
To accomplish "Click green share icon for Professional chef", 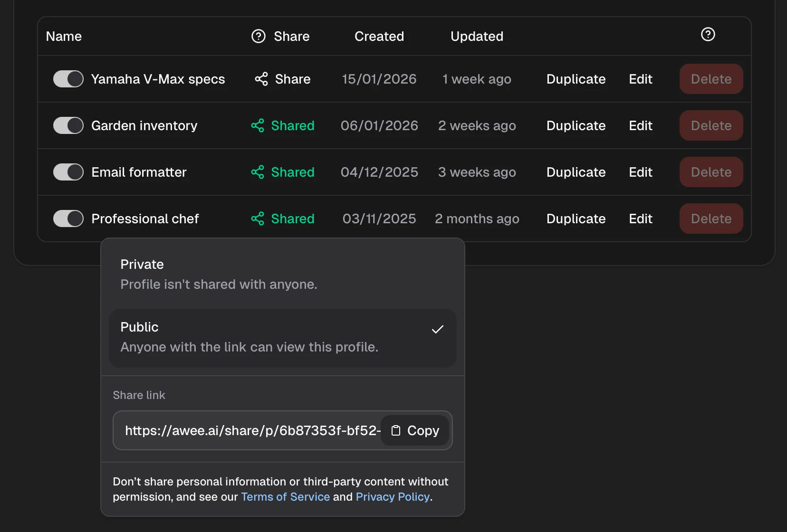I will click(x=258, y=218).
